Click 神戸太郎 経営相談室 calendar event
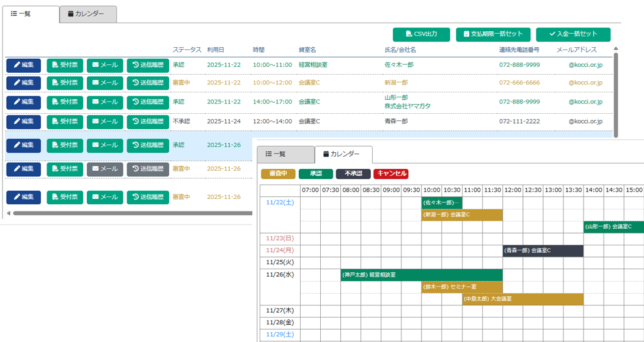Image resolution: width=644 pixels, height=342 pixels. [421, 275]
